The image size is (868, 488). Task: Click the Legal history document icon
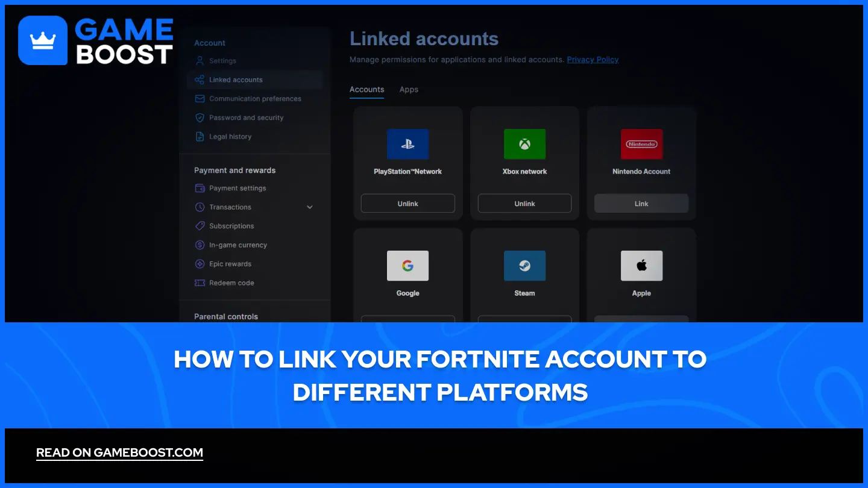(200, 137)
